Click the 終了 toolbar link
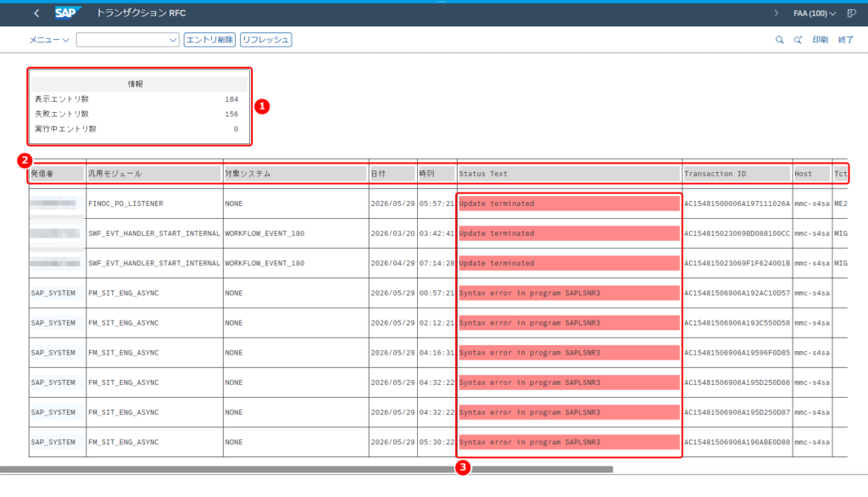This screenshot has height=497, width=868. (x=846, y=40)
